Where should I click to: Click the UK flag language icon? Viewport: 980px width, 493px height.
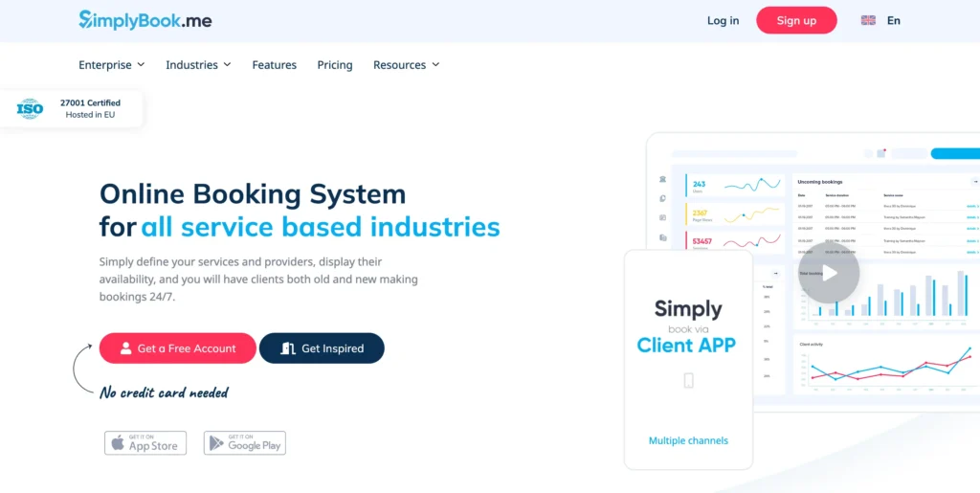click(868, 21)
